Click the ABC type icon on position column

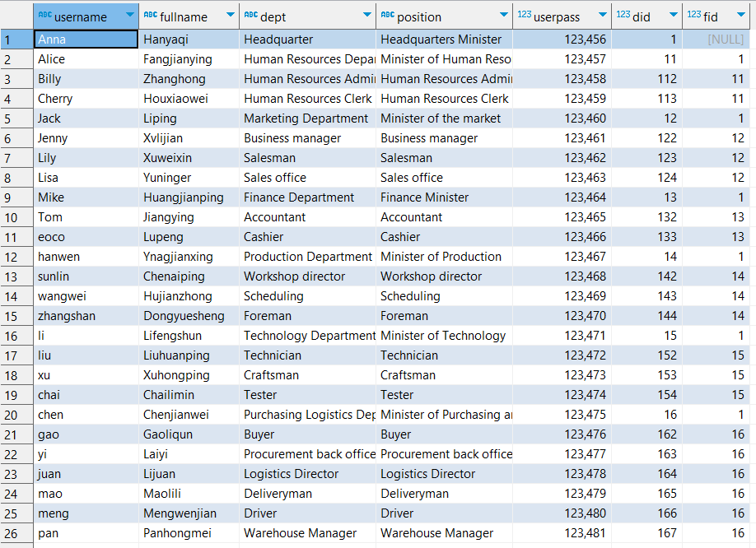click(386, 16)
